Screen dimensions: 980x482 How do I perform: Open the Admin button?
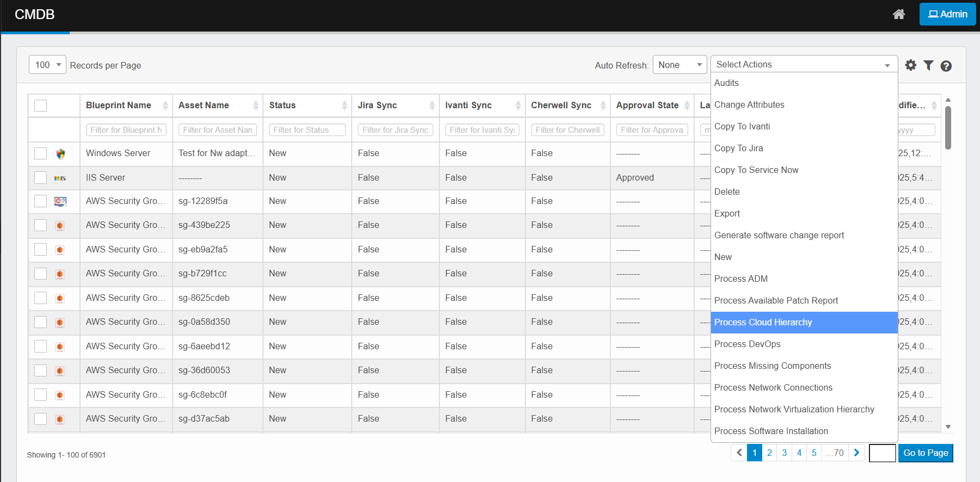click(947, 14)
